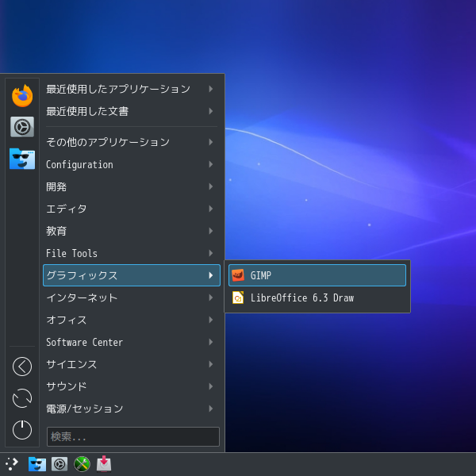Image resolution: width=476 pixels, height=476 pixels.
Task: Expand arrow next to Configuration
Action: pyautogui.click(x=211, y=164)
